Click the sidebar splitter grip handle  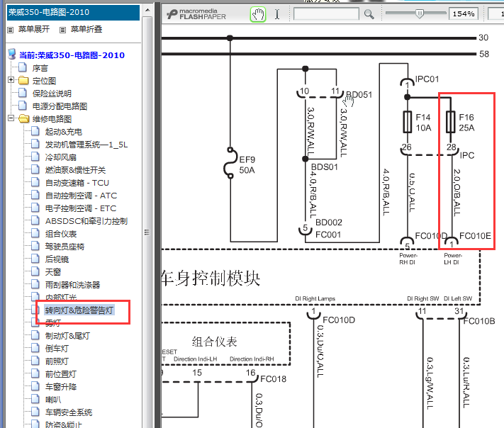click(x=147, y=232)
